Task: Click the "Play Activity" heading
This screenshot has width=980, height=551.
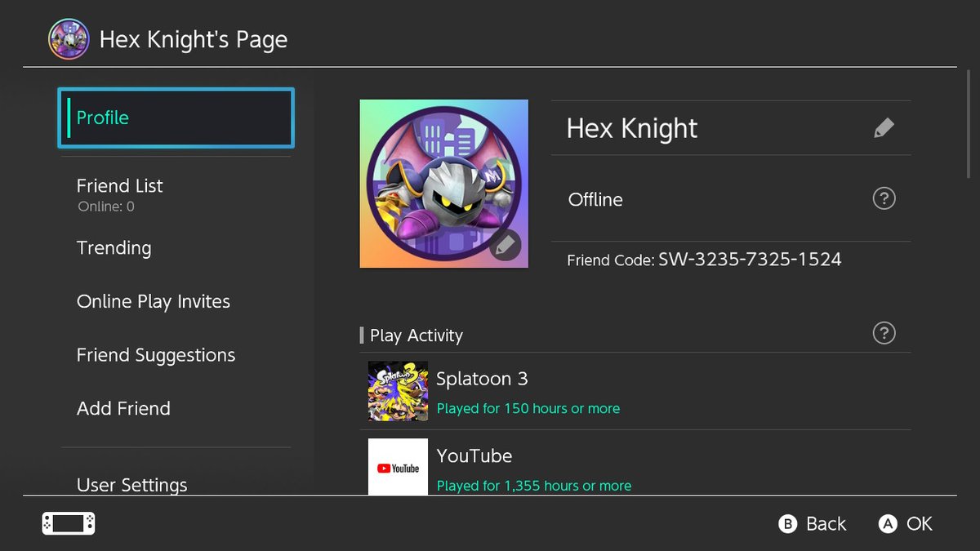Action: click(x=416, y=335)
